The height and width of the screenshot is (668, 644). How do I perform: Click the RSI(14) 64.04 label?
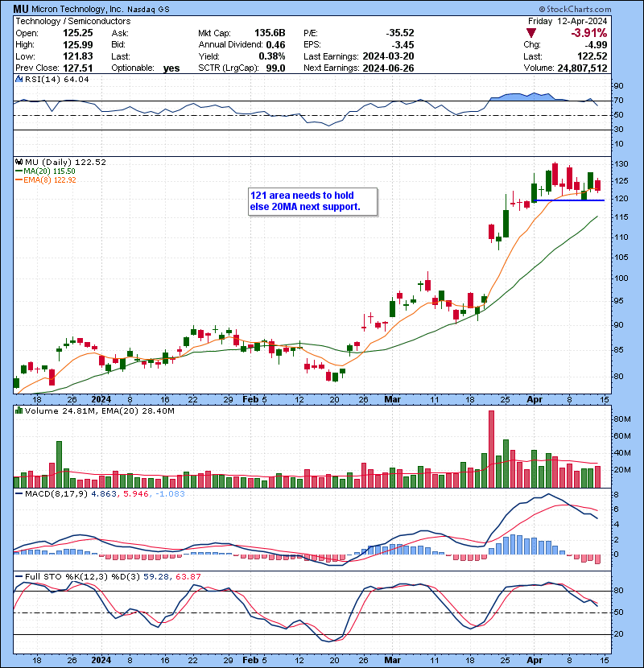[56, 79]
